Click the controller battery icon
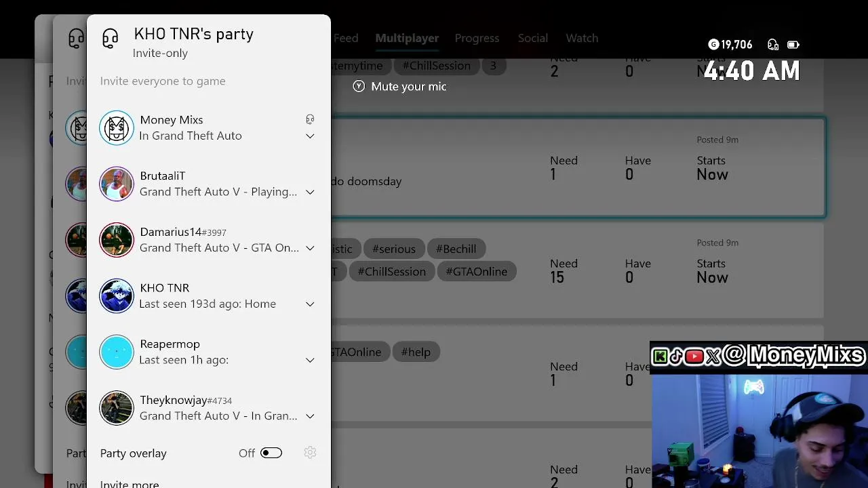 (793, 45)
